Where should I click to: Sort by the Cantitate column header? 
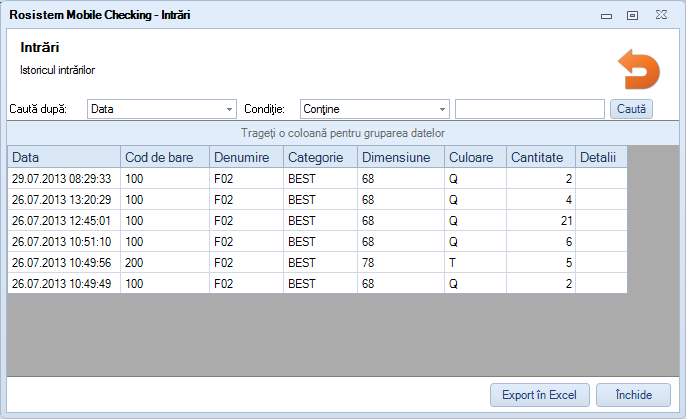tap(541, 157)
